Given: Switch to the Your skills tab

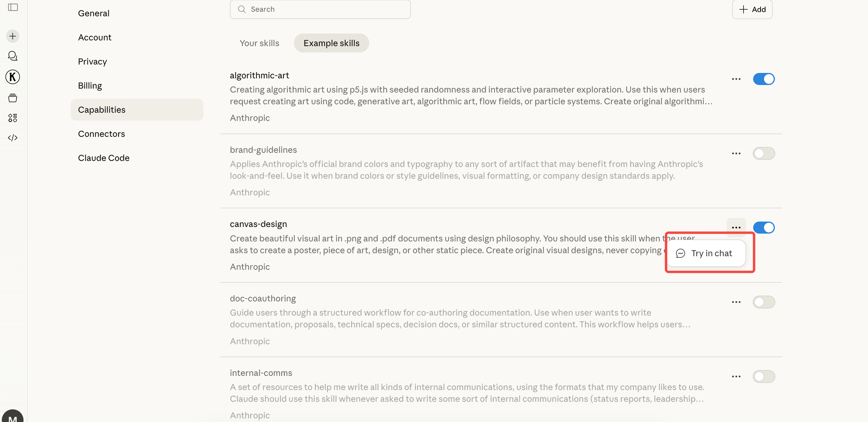Looking at the screenshot, I should (x=259, y=43).
